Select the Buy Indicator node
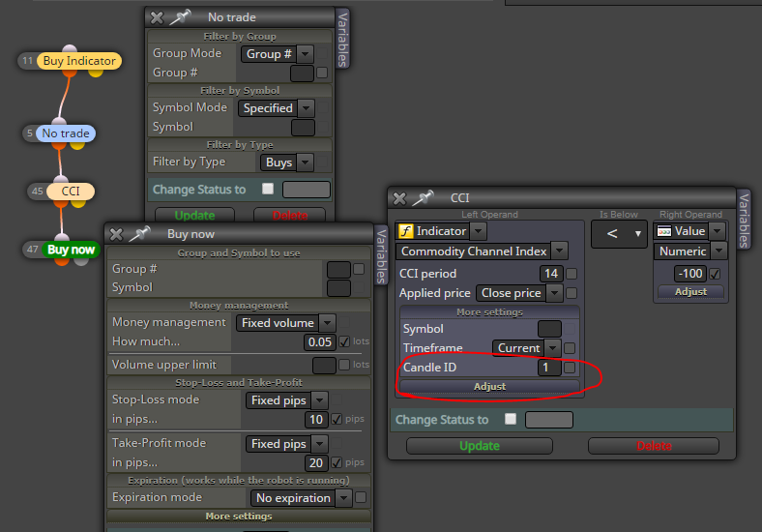This screenshot has height=532, width=762. (79, 61)
